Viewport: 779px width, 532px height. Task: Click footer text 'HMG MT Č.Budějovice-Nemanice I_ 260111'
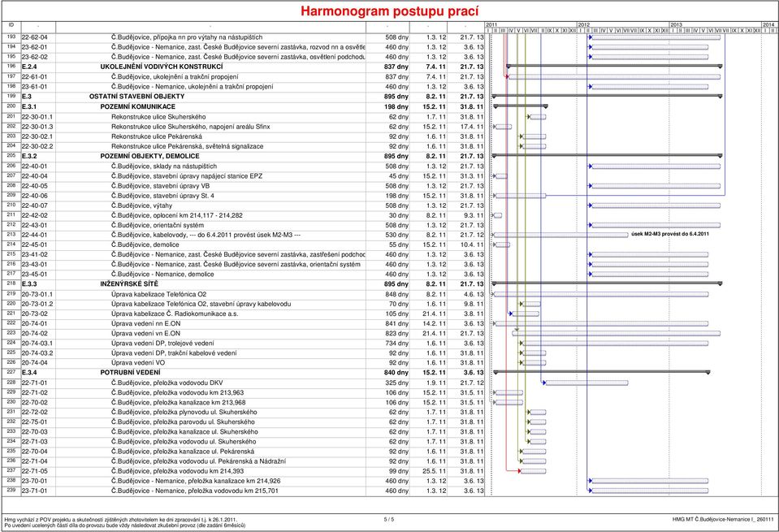click(x=723, y=520)
